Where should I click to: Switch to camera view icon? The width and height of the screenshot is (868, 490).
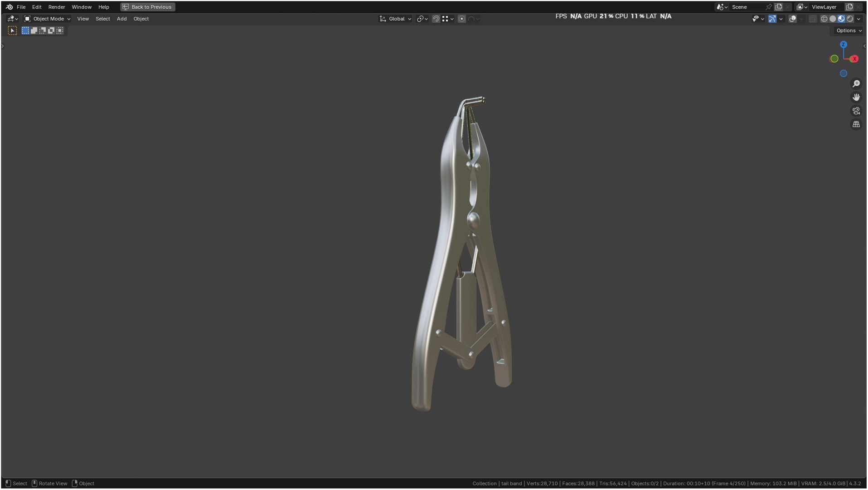pos(856,111)
